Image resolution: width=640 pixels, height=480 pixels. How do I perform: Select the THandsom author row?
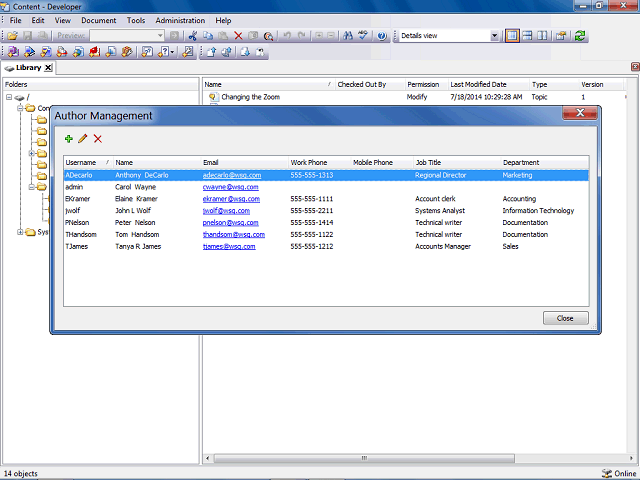pos(326,235)
